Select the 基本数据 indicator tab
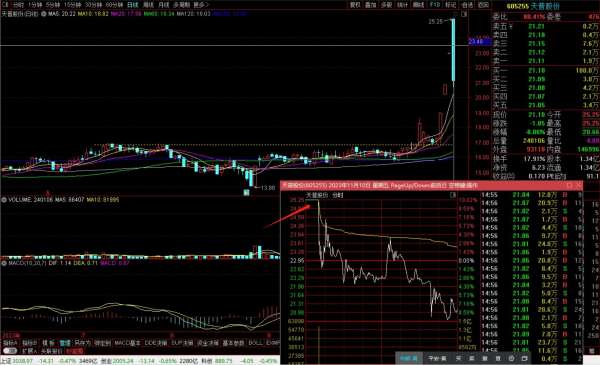 coord(233,343)
